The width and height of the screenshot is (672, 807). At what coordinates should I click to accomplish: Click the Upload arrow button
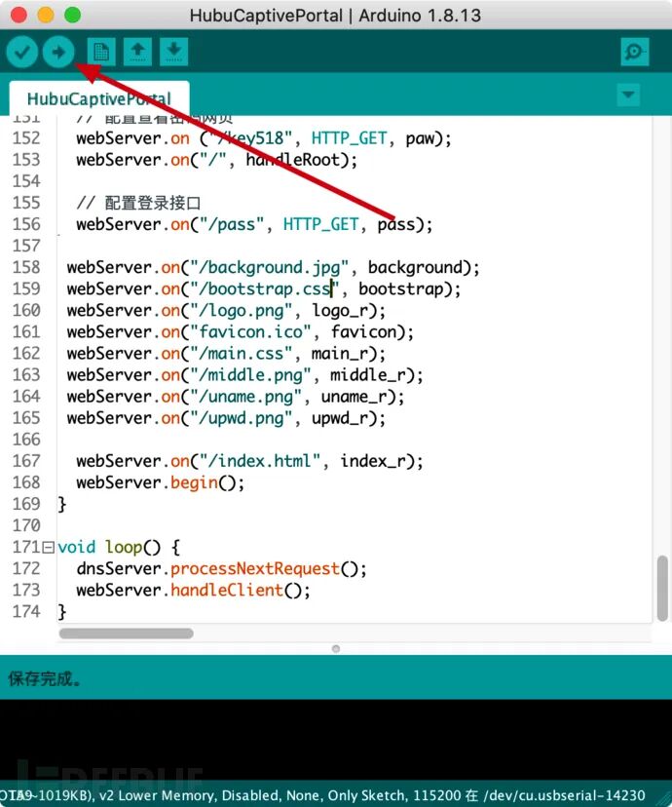(x=58, y=52)
